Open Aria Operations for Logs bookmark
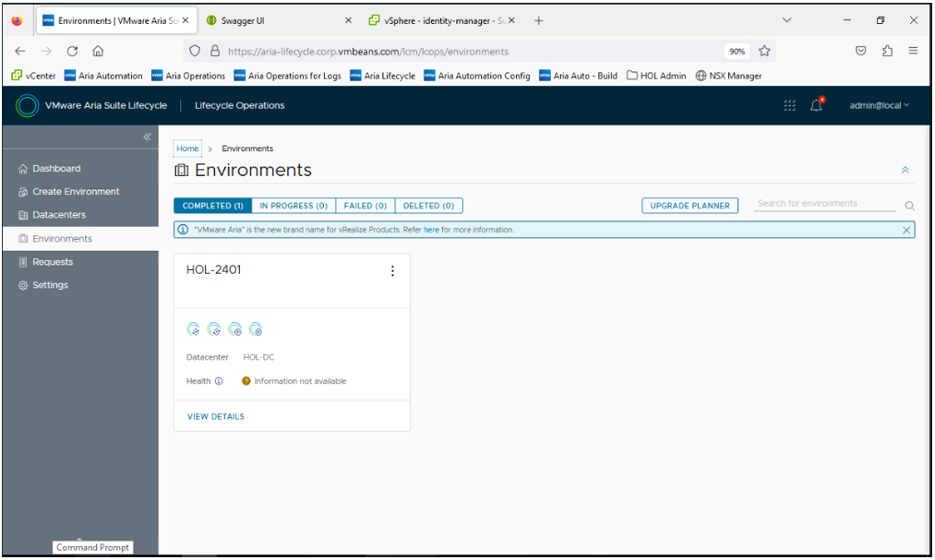935x560 pixels. coord(287,76)
